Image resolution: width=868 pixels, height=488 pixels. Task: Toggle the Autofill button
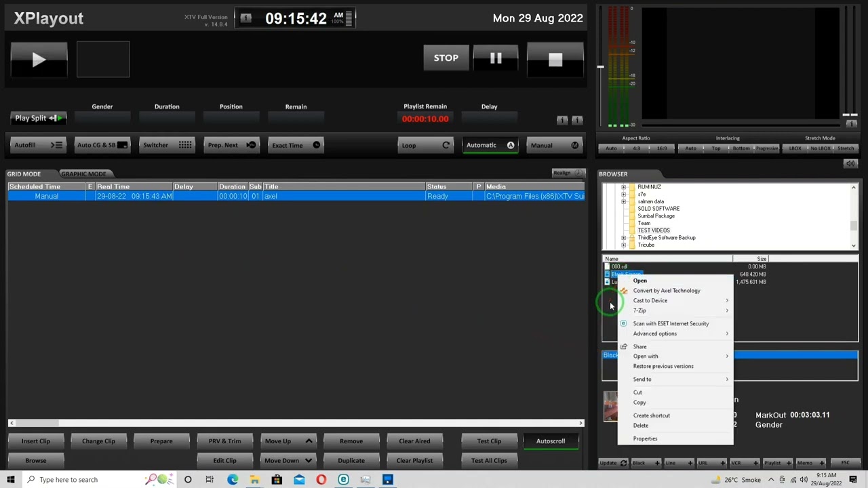38,145
